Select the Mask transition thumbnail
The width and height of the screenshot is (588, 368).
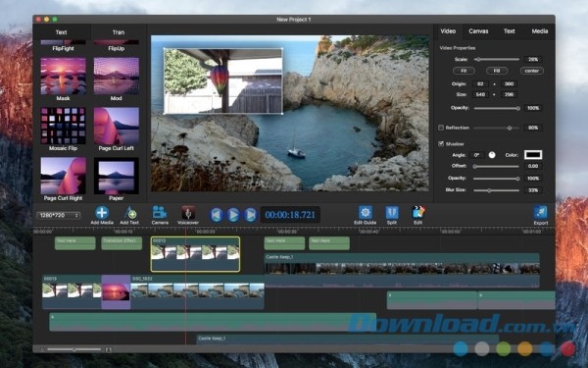coord(63,76)
